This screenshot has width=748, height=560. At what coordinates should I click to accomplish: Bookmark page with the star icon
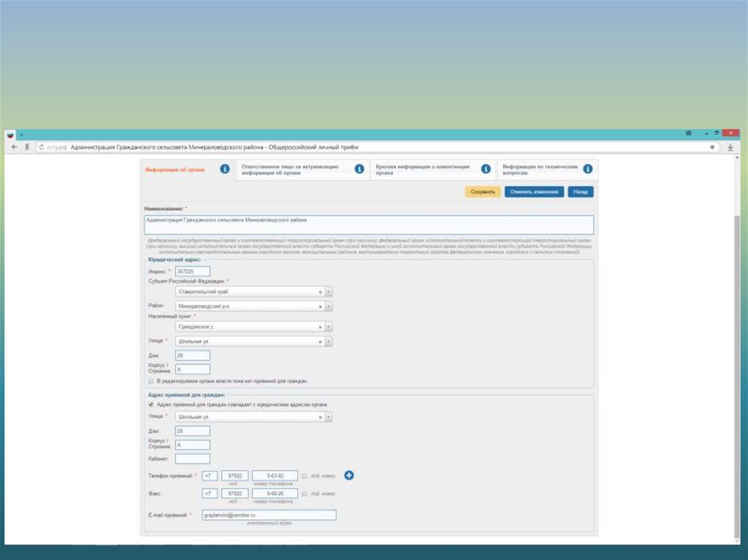tap(712, 147)
